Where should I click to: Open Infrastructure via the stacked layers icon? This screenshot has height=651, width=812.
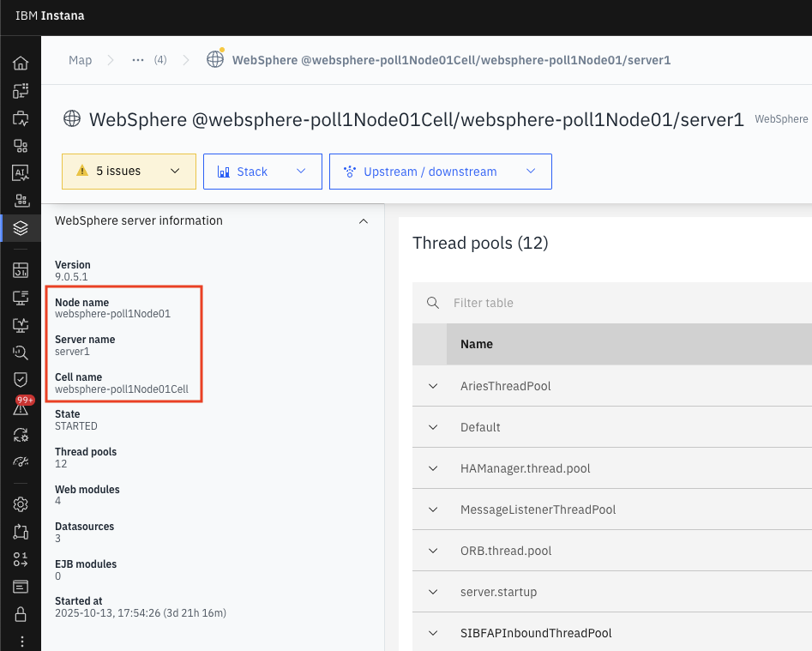click(21, 228)
